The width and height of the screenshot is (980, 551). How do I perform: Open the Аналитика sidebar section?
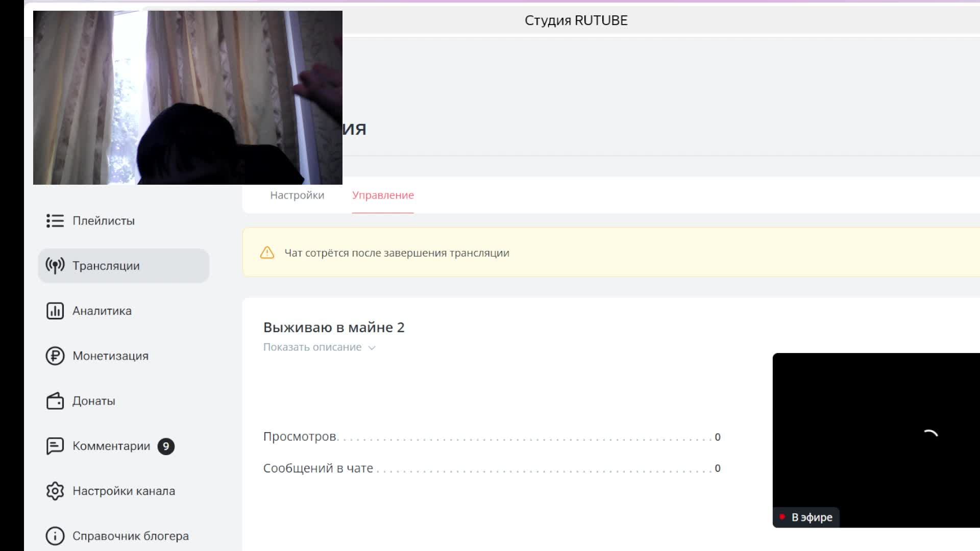(x=102, y=311)
